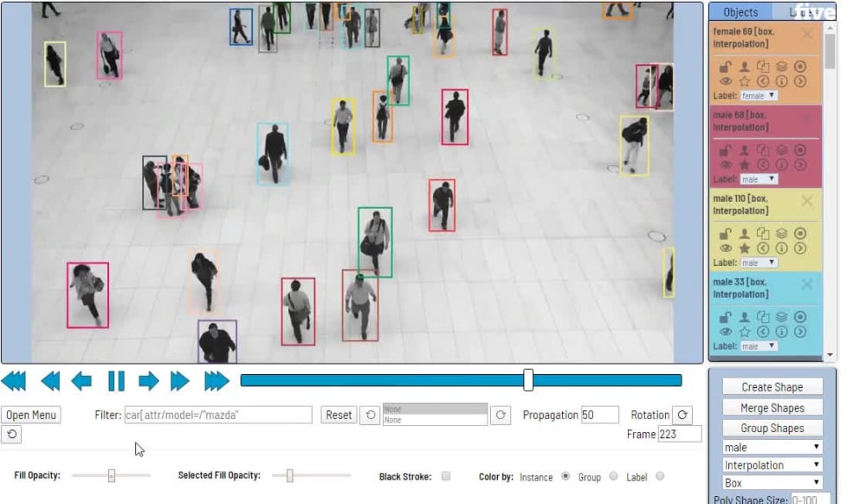Open the Label dropdown for female 69
The image size is (866, 504).
(x=754, y=95)
